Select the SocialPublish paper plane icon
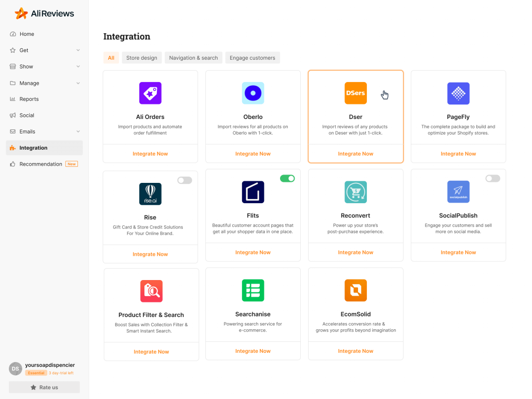The height and width of the screenshot is (399, 532). [458, 192]
